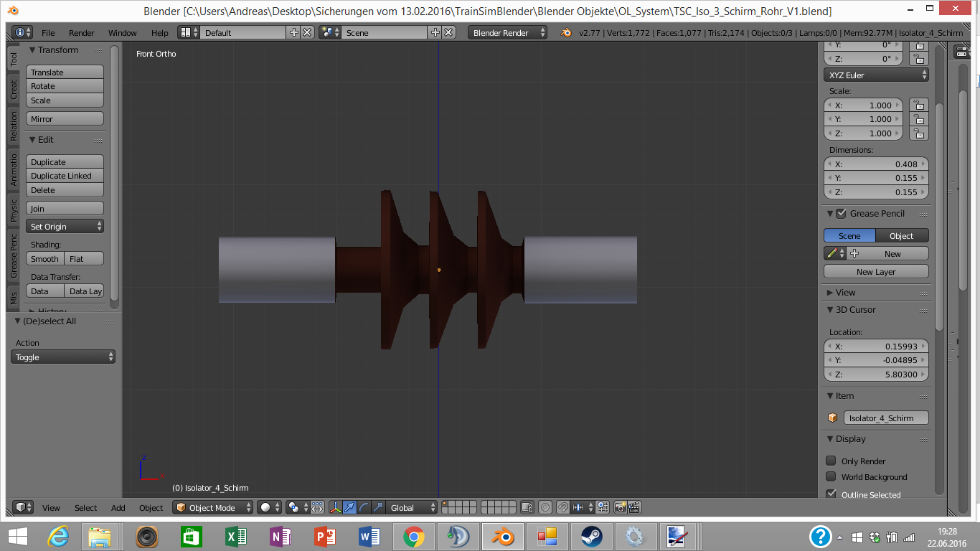Open the Blender Render engine dropdown
This screenshot has height=551, width=980.
click(507, 33)
